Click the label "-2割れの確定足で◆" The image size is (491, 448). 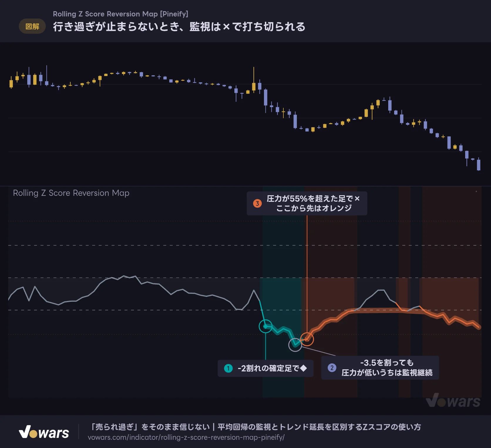(272, 368)
